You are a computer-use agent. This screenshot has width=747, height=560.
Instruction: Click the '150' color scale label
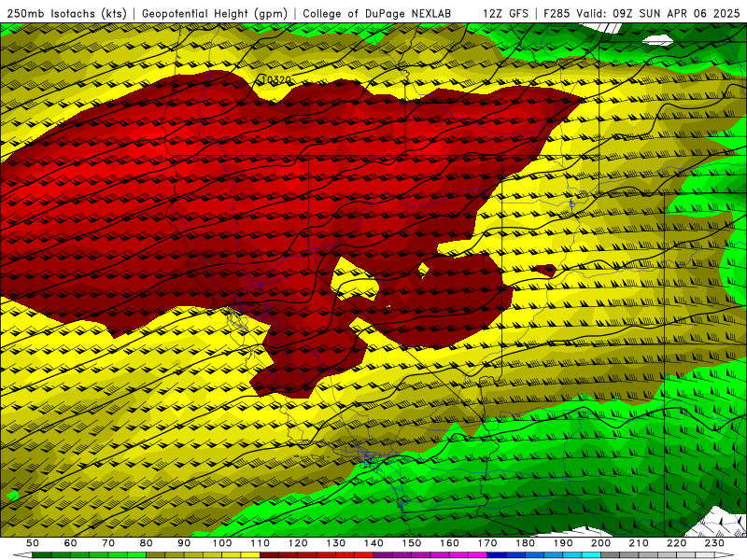(412, 543)
